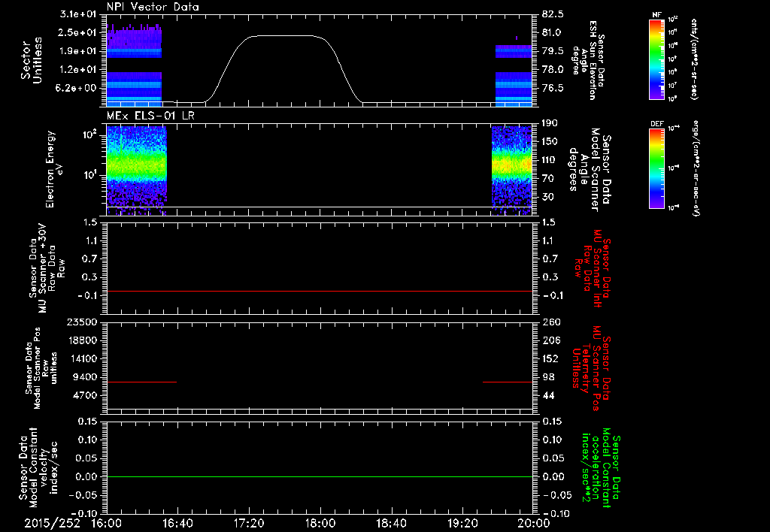This screenshot has width=770, height=532.
Task: Click the 152 telemetry tick value
Action: [550, 358]
